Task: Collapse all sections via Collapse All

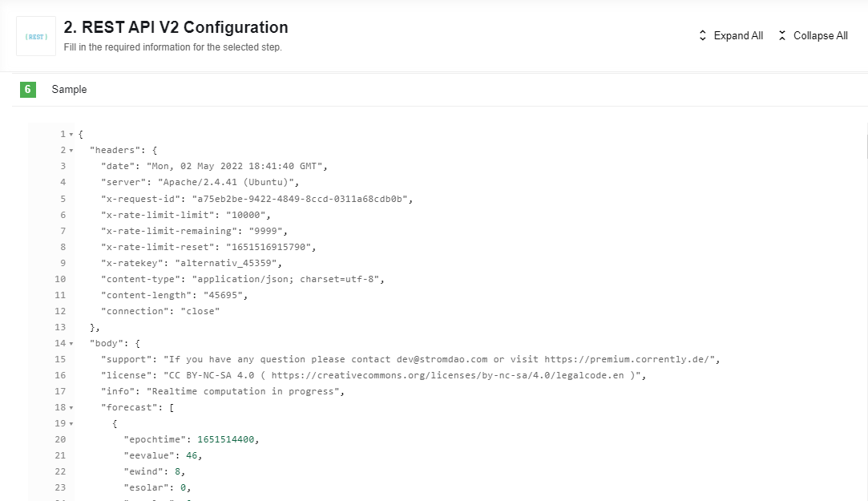Action: pos(813,35)
